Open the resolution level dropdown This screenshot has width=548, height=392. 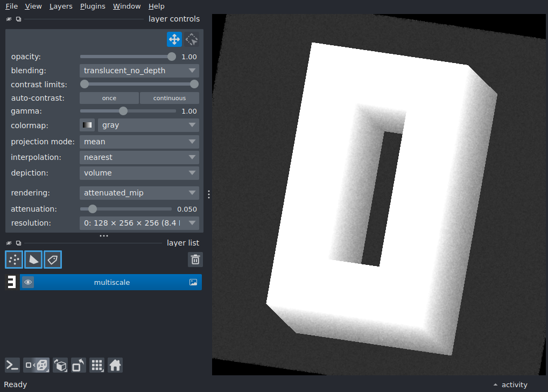139,223
